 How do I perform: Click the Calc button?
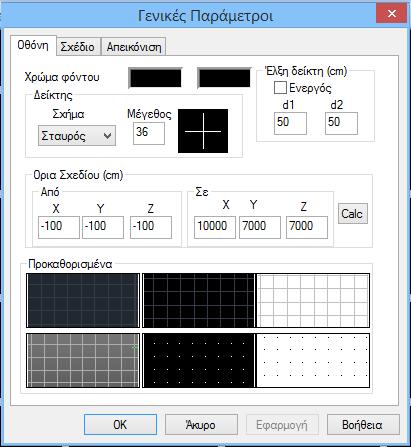(x=353, y=213)
